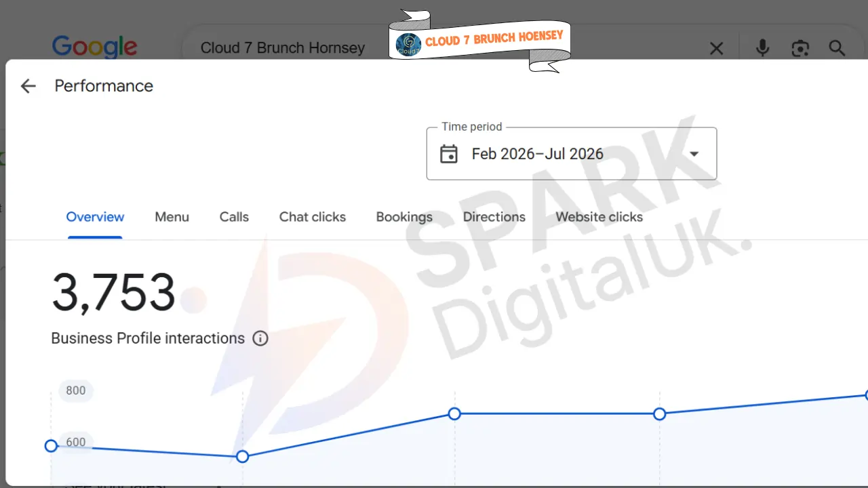The width and height of the screenshot is (868, 488).
Task: Open Google Lens camera search icon
Action: pyautogui.click(x=800, y=48)
